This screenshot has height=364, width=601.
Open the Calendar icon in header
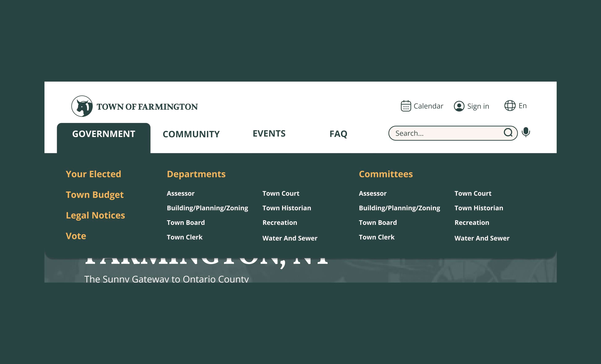pos(406,106)
